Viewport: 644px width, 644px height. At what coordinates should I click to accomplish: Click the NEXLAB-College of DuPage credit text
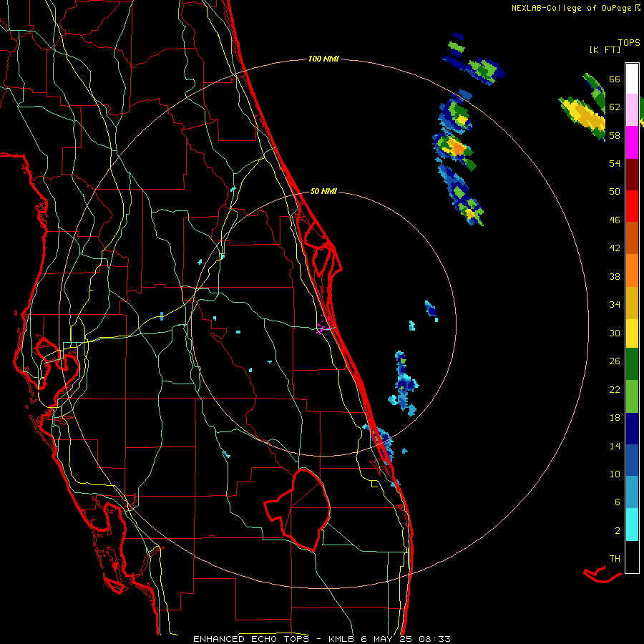coord(571,8)
